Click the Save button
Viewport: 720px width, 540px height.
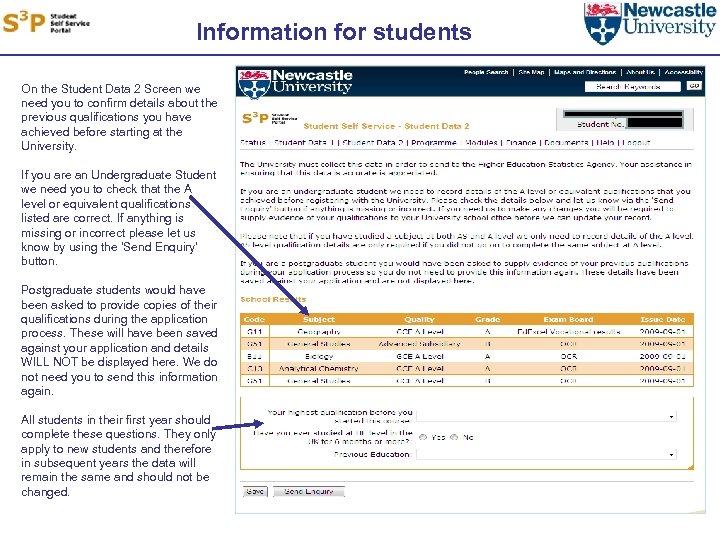(x=255, y=491)
